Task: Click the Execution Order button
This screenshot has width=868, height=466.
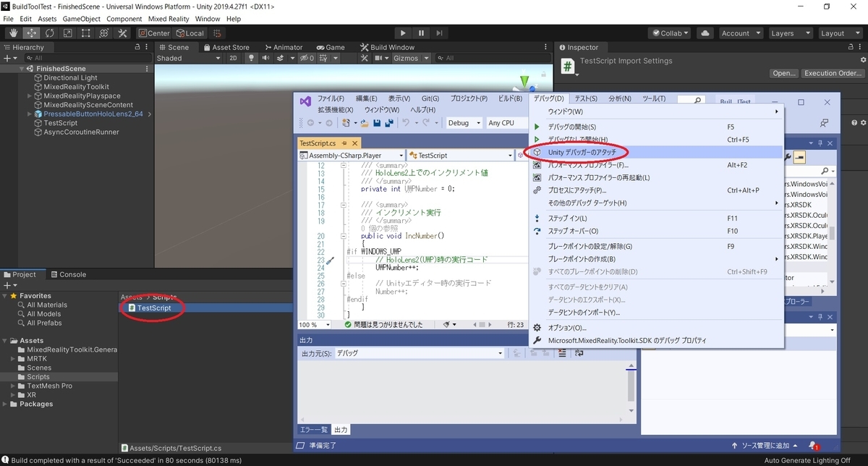Action: click(x=833, y=73)
